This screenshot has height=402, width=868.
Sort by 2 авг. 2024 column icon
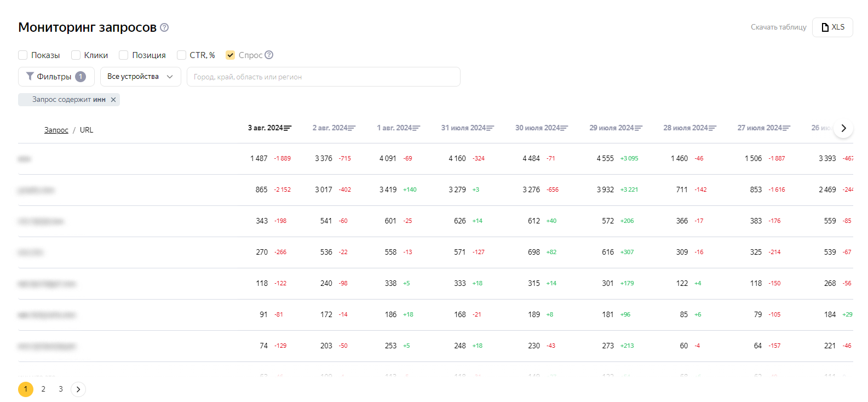(x=352, y=128)
